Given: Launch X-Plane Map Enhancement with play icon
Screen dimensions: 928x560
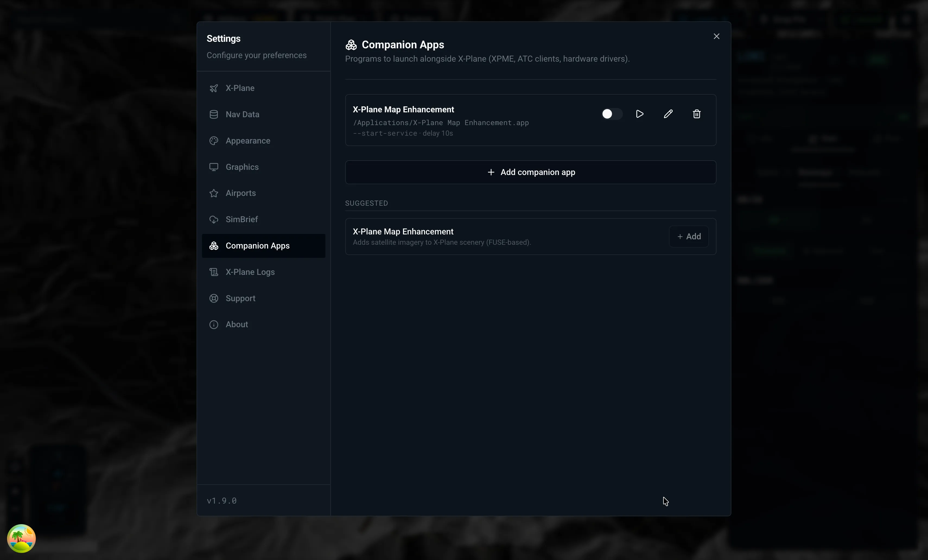Looking at the screenshot, I should pyautogui.click(x=640, y=114).
